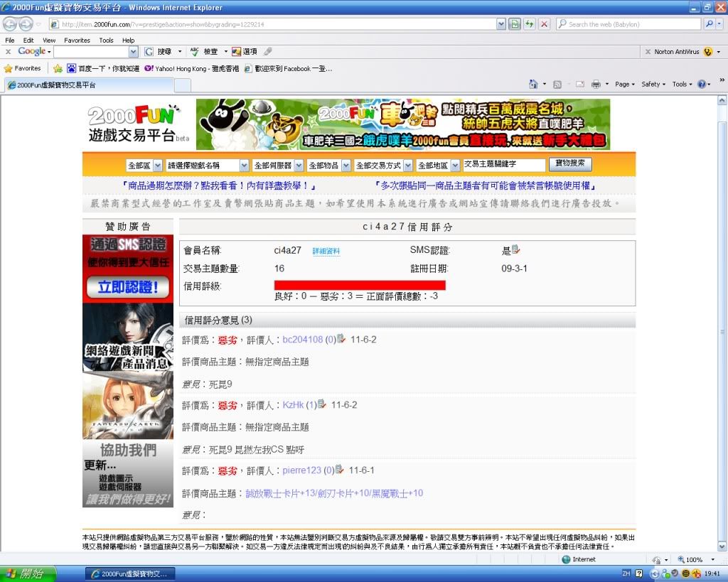This screenshot has width=728, height=582.
Task: Click the Norton AntiVirus toolbar icon
Action: pyautogui.click(x=707, y=52)
